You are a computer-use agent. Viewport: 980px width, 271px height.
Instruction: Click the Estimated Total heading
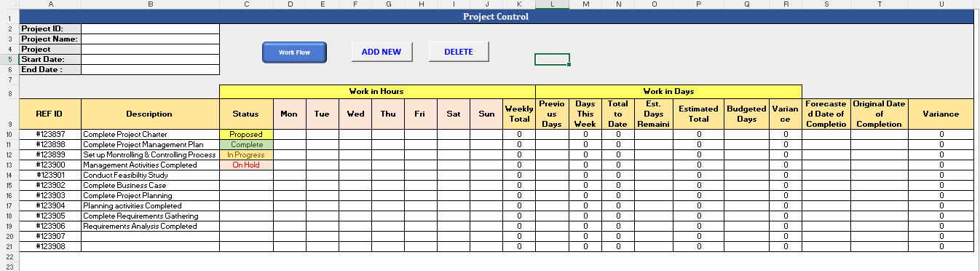699,114
